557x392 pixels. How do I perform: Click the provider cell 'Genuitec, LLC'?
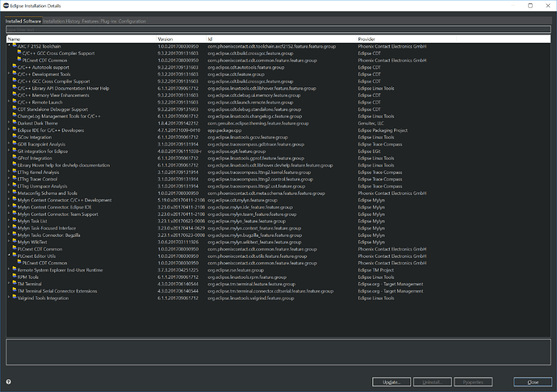click(x=371, y=123)
